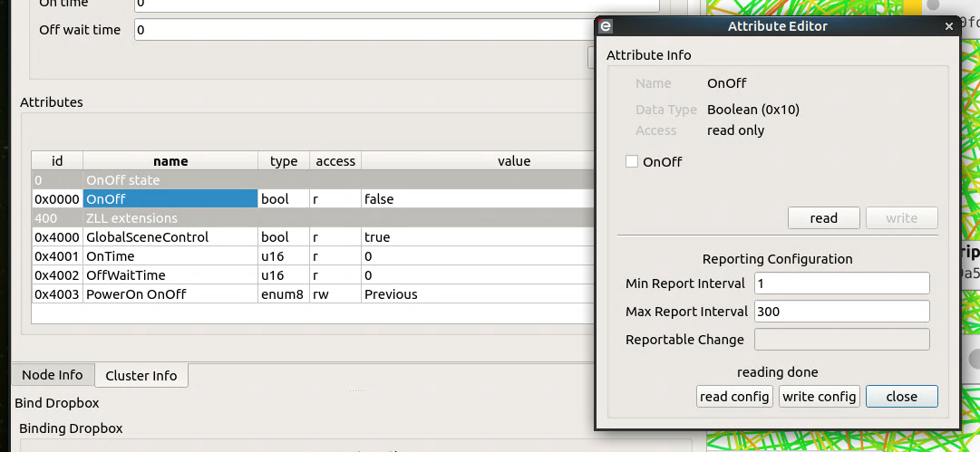Viewport: 980px width, 452px height.
Task: Click the Attribute Editor window icon
Action: [x=605, y=26]
